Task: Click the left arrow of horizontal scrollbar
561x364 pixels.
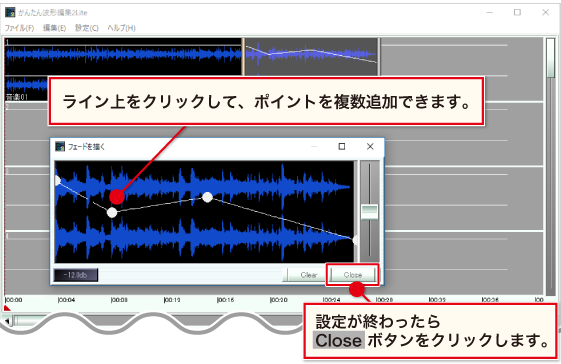Action: pyautogui.click(x=8, y=321)
